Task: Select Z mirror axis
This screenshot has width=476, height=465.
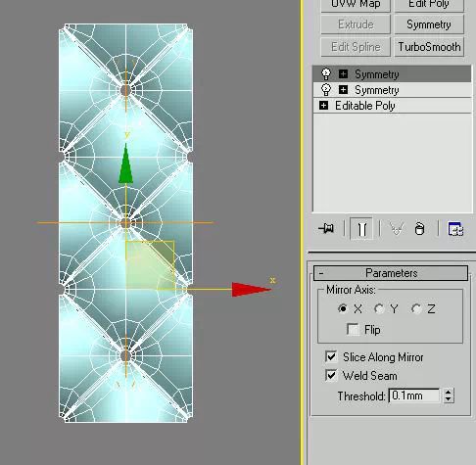Action: (416, 308)
